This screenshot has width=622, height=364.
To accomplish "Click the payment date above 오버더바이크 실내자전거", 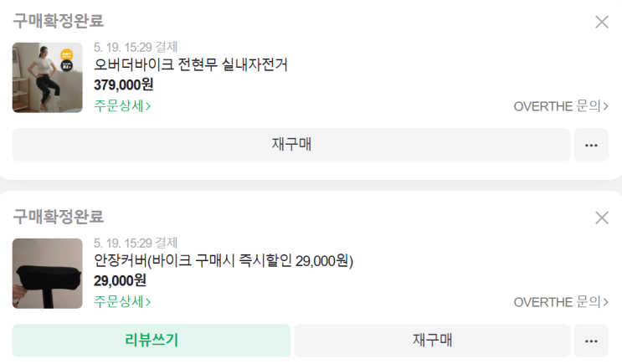I will pyautogui.click(x=136, y=47).
